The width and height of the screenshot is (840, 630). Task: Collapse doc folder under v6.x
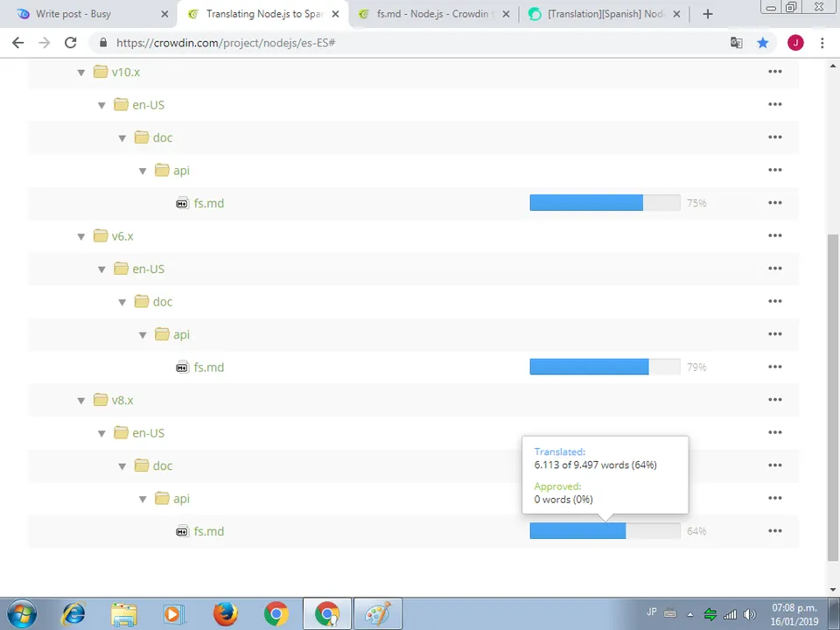(122, 302)
